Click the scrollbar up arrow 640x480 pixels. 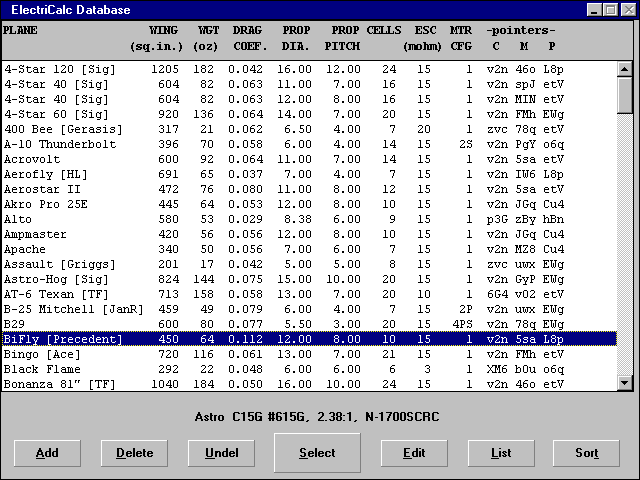click(624, 69)
